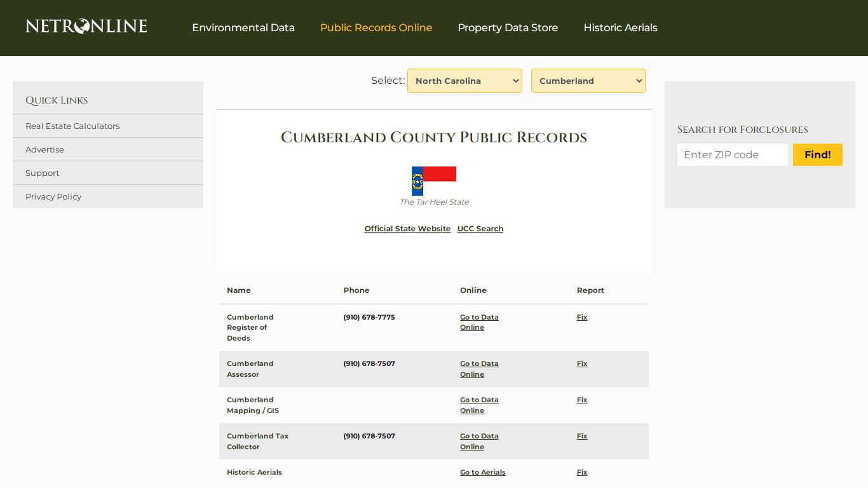Open Go to Aerials link
The height and width of the screenshot is (488, 868).
tap(483, 472)
